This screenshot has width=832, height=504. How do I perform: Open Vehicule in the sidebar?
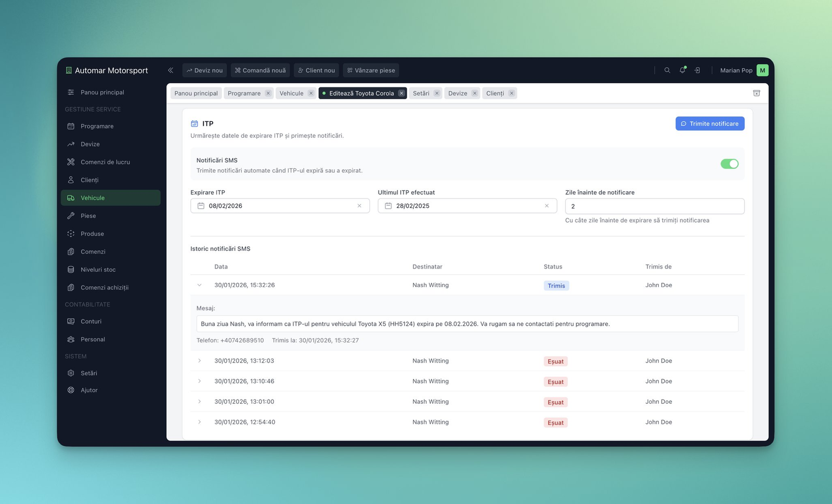(x=110, y=198)
